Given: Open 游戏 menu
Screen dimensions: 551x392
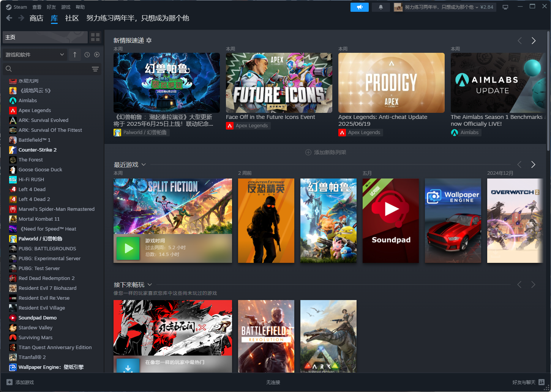Looking at the screenshot, I should (x=66, y=7).
